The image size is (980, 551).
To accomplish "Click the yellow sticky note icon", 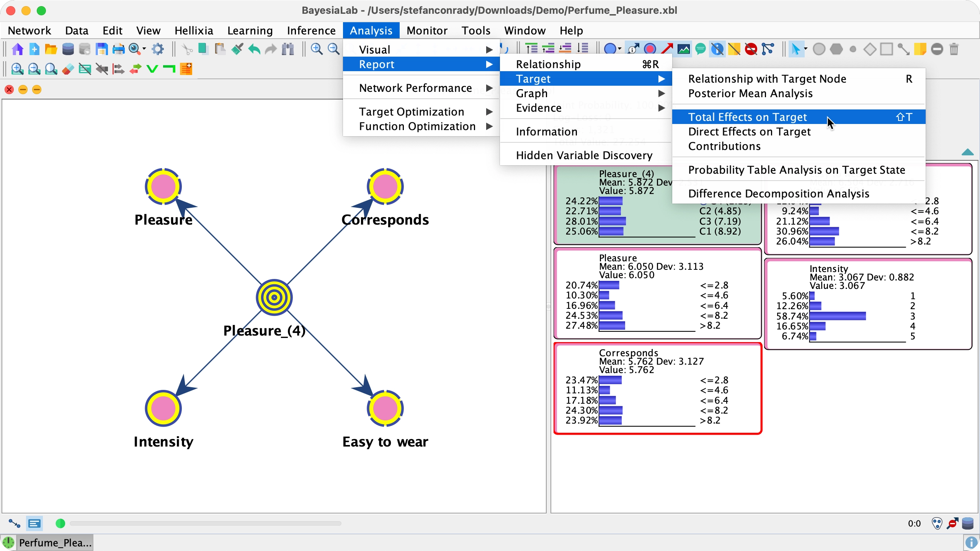I will [920, 49].
